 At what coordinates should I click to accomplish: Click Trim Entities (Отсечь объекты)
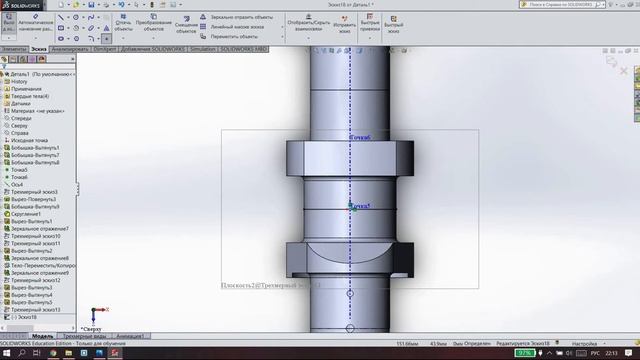(x=123, y=23)
